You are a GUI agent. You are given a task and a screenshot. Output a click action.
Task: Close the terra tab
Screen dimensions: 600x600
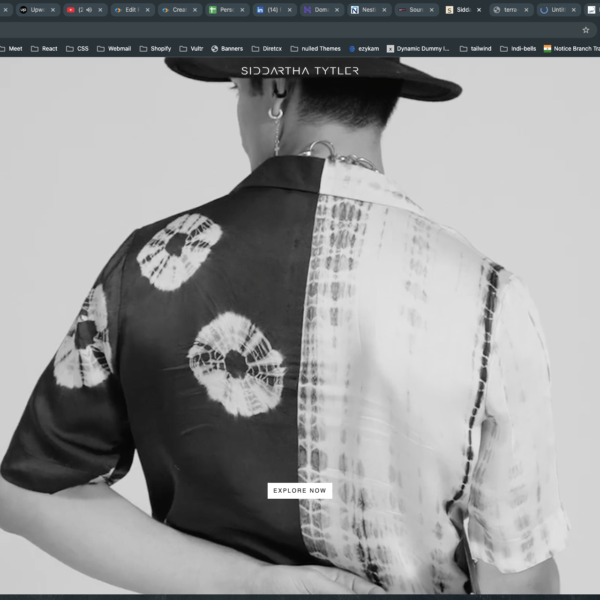coord(526,10)
